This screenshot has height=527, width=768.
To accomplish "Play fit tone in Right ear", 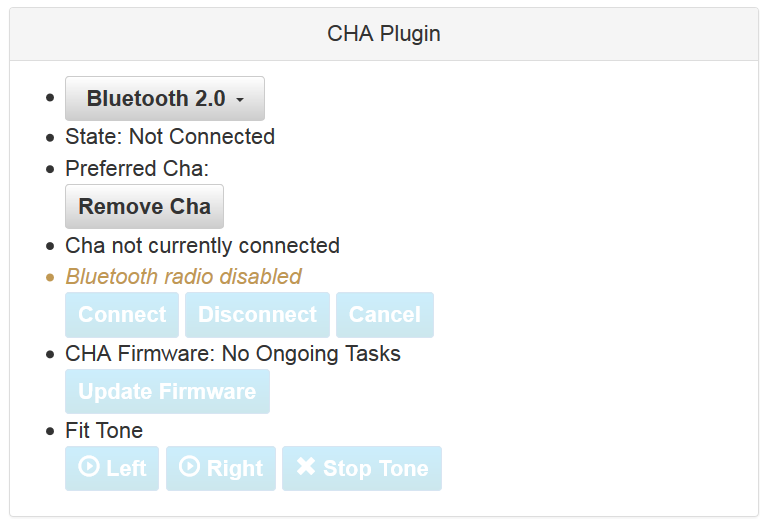I will pyautogui.click(x=221, y=469).
